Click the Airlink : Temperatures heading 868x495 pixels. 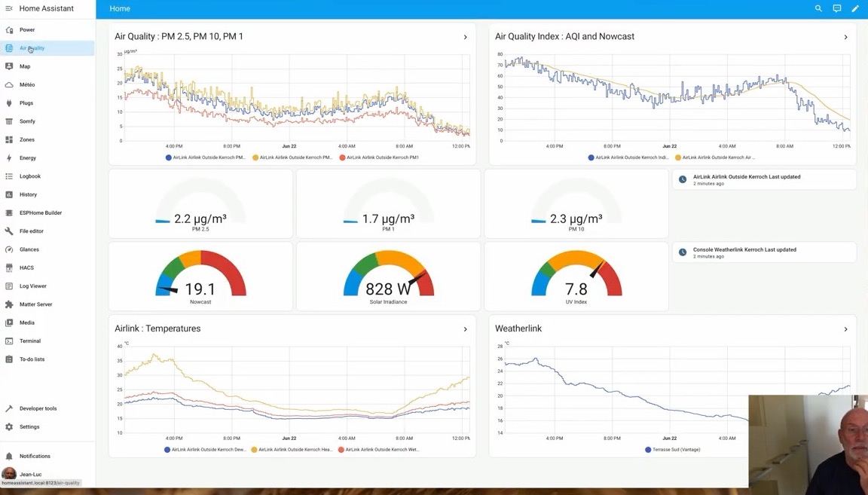coord(157,328)
